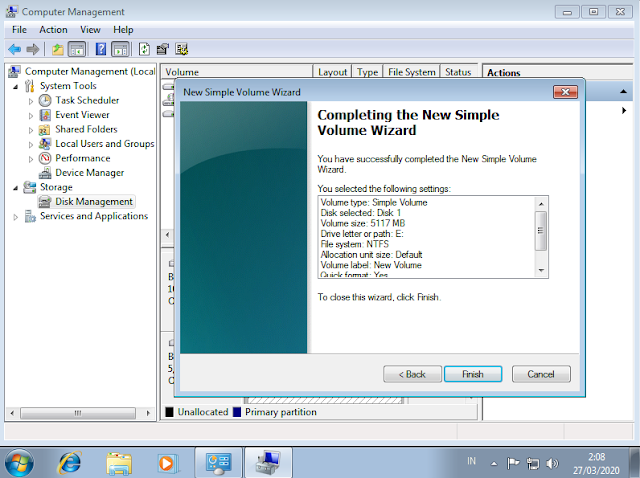Click the Up one level folder icon

point(58,49)
